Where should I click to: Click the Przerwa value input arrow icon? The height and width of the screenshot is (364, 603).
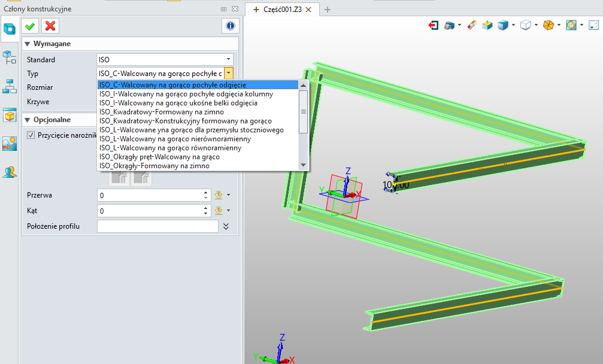[219, 195]
